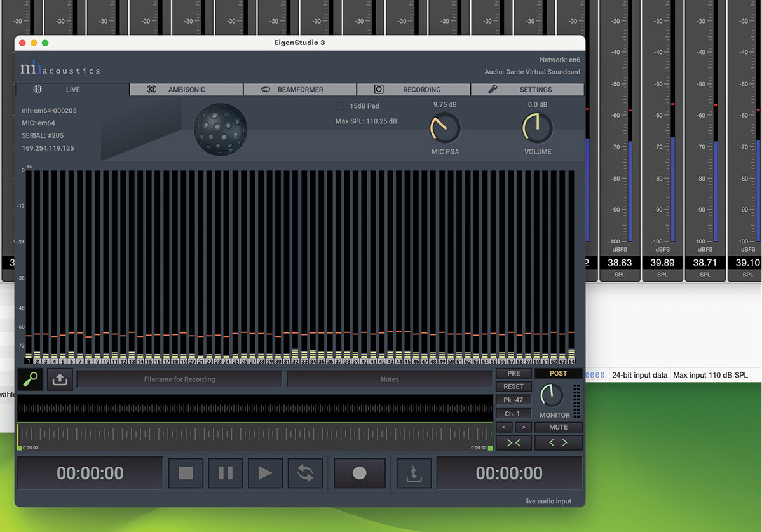The image size is (762, 532).
Task: Click the upload/export file icon
Action: [x=60, y=379]
